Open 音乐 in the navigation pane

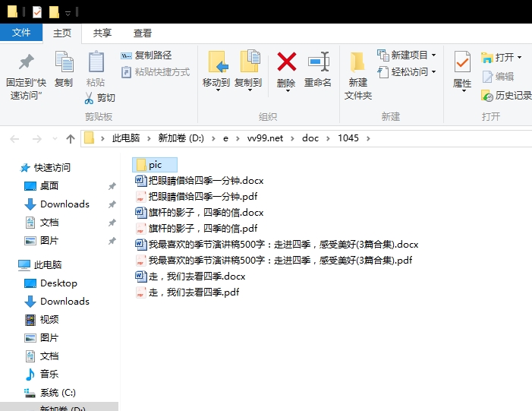42,375
